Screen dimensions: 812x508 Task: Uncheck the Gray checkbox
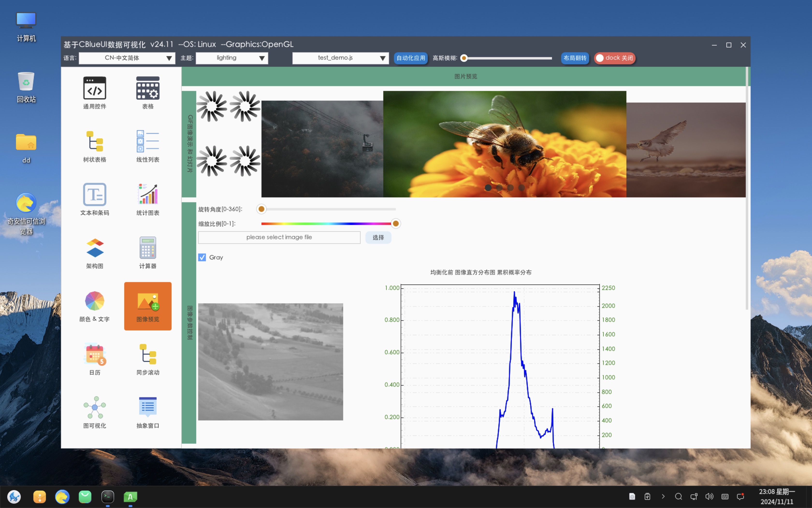coord(202,257)
